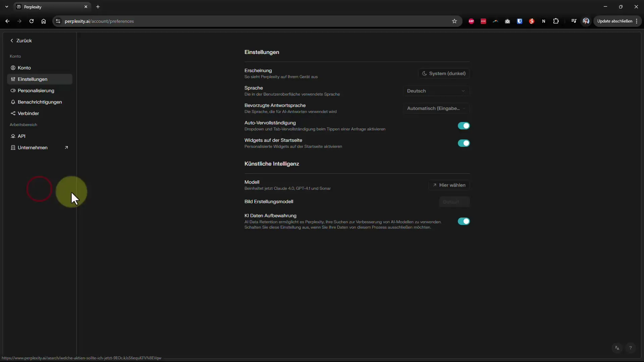The width and height of the screenshot is (644, 362).
Task: Toggle Auto-Vervollständigung switch
Action: point(464,126)
